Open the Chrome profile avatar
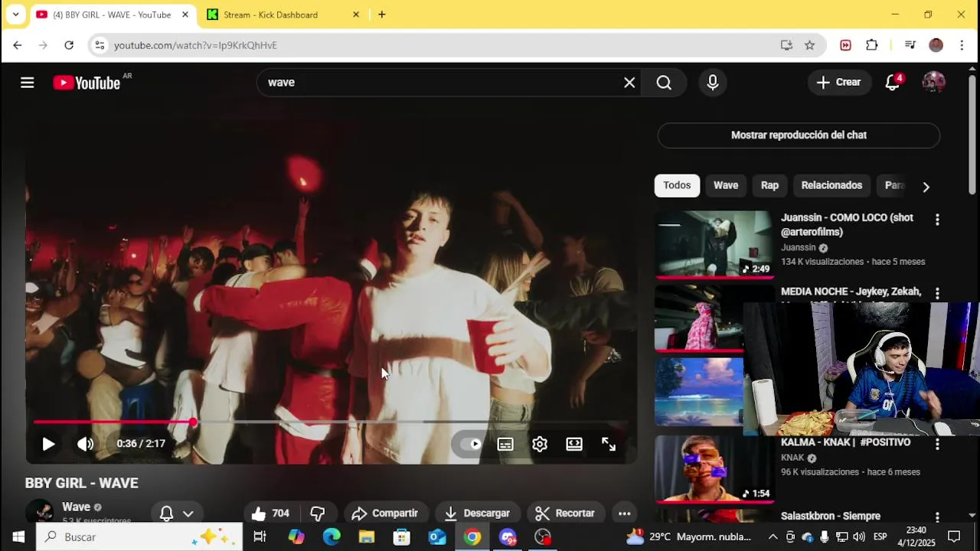Screen dimensions: 980x551 pyautogui.click(x=936, y=45)
